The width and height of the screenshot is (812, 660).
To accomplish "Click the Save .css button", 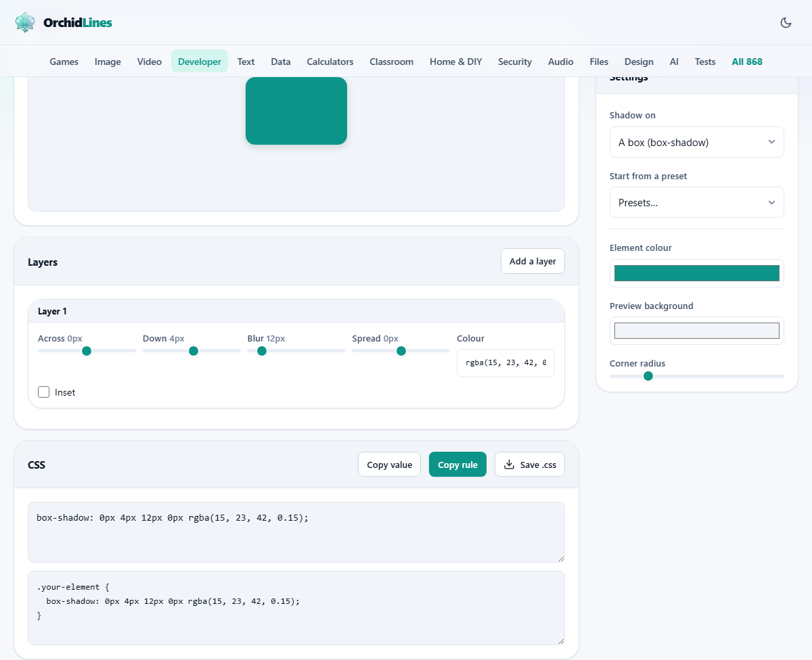I will 530,465.
